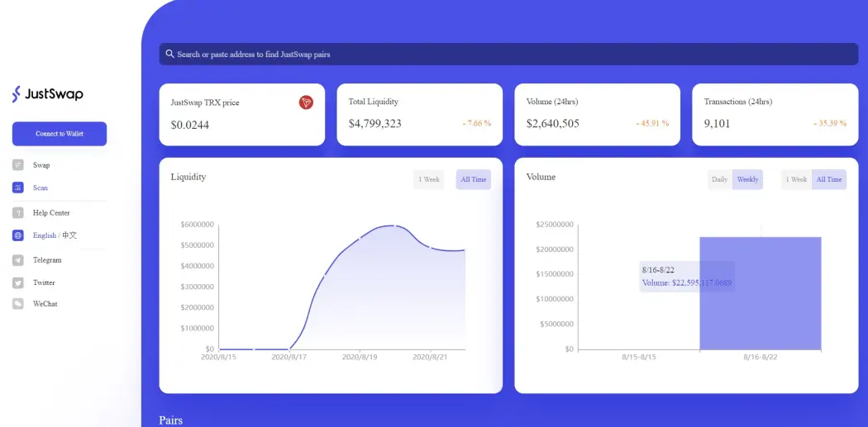
Task: Open the Swap page
Action: click(x=41, y=165)
